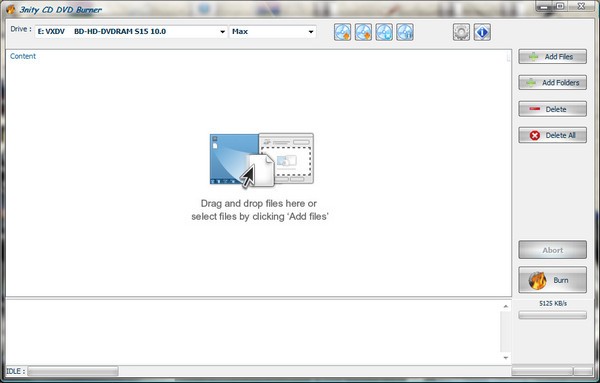Click the third disc icon with blue badge
600x383 pixels.
click(384, 32)
